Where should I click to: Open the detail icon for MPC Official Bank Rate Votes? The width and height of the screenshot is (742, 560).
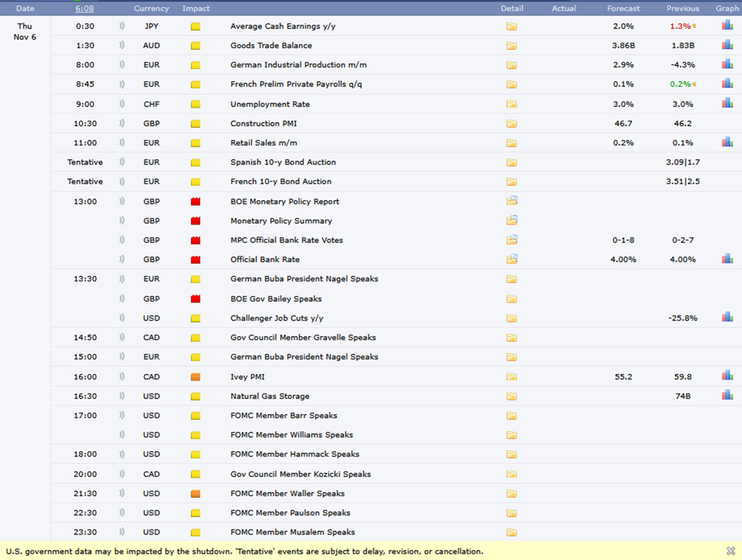coord(512,239)
